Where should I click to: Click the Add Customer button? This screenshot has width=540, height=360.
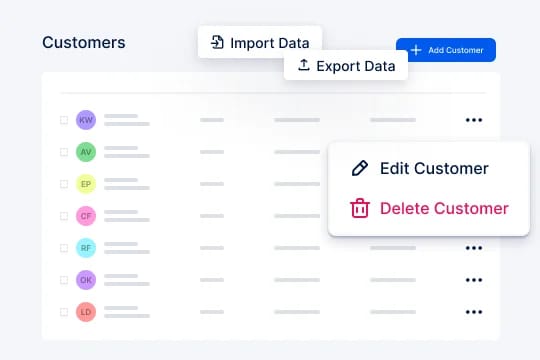pos(446,50)
